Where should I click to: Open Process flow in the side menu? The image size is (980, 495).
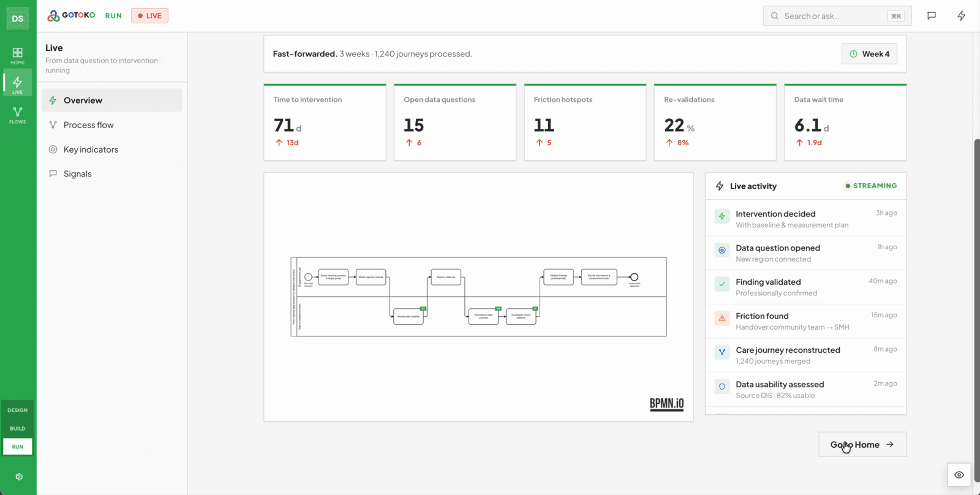click(112, 125)
